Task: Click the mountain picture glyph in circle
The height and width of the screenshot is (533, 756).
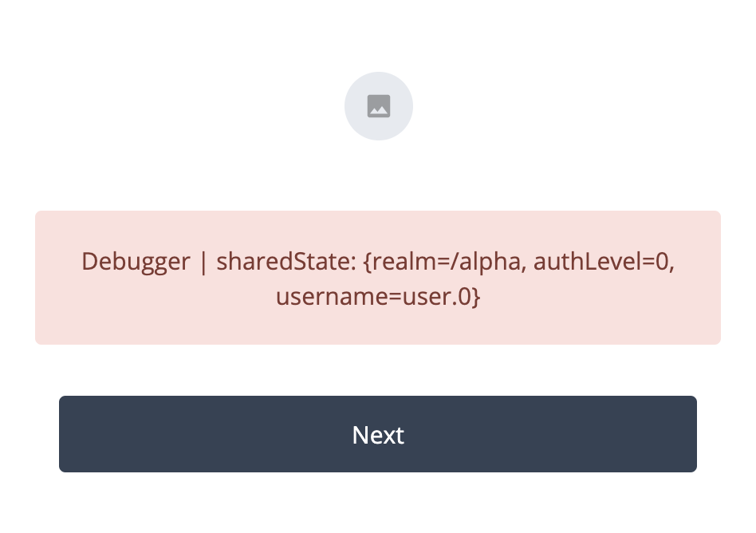Action: (x=379, y=106)
